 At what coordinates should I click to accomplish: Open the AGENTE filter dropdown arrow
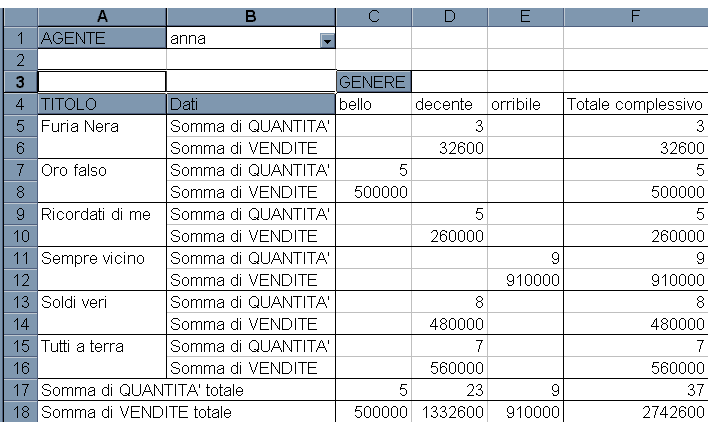coord(327,41)
